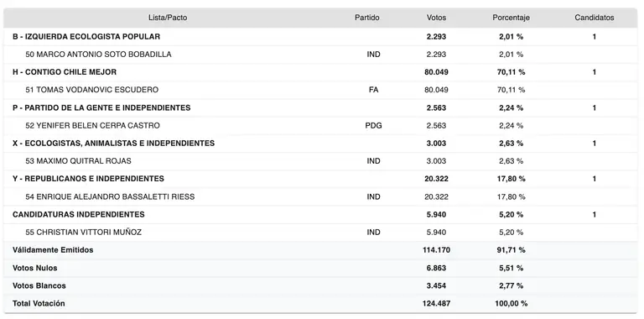Click IND cell in Bassaletti Riess row
The height and width of the screenshot is (319, 644).
[374, 196]
